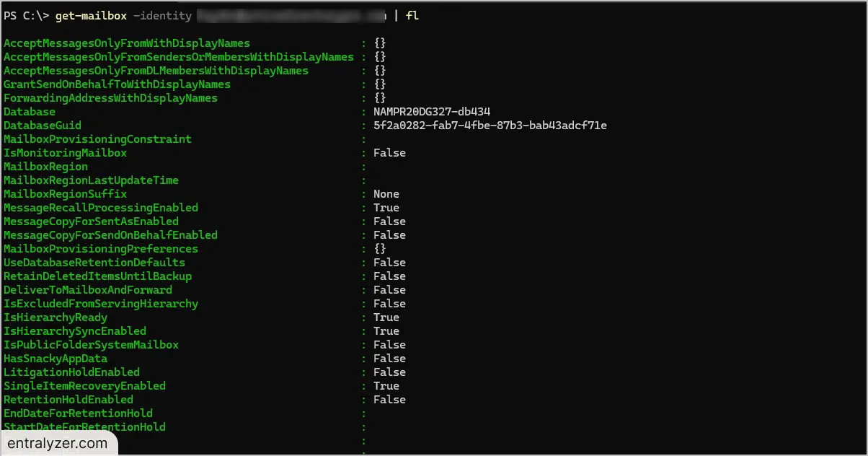Click the False value of MessageCopyForSentAsEnabled
The image size is (868, 456).
coord(389,222)
